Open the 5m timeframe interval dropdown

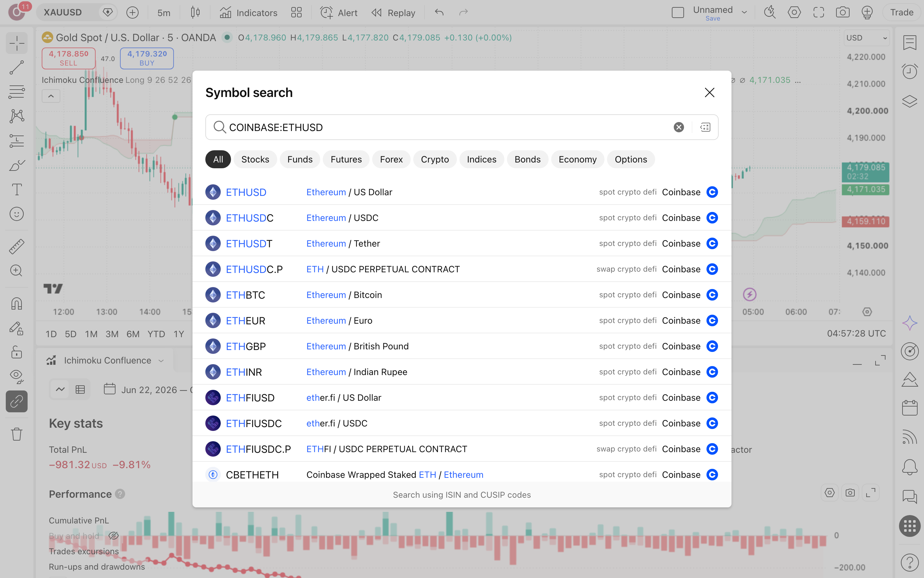pyautogui.click(x=164, y=13)
